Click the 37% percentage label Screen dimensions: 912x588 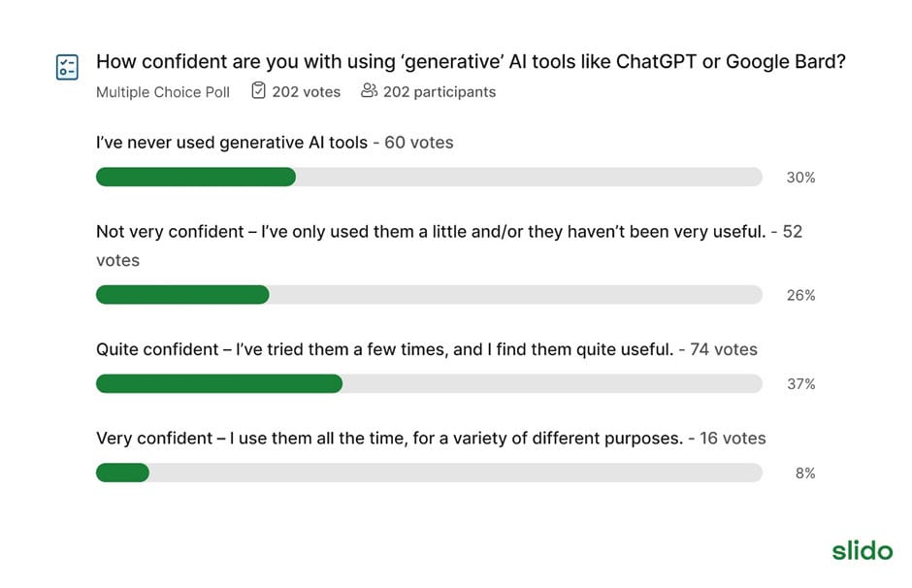[800, 384]
